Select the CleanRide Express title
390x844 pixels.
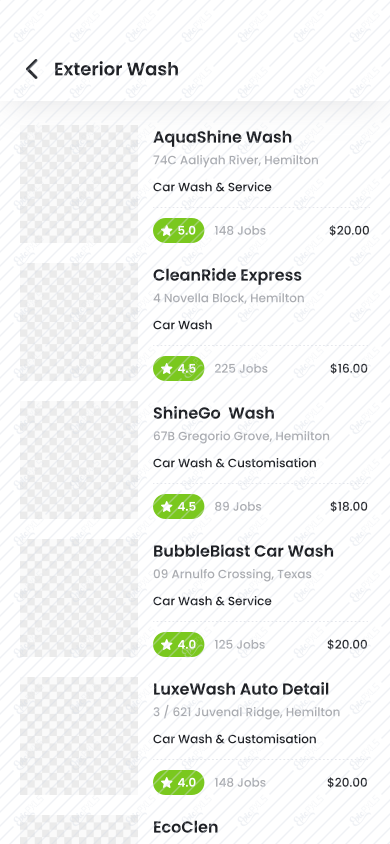click(227, 275)
